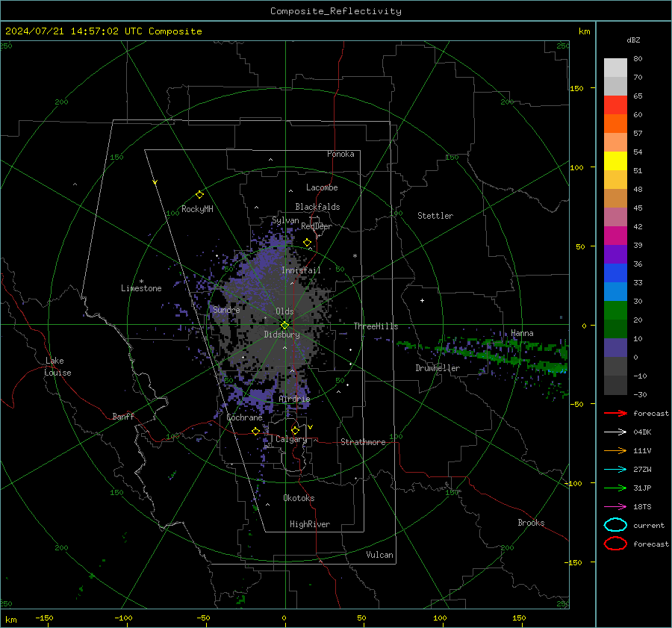Click the white asterisk marker above ThreeHills
Viewport: 672px width, 628px height.
point(355,256)
